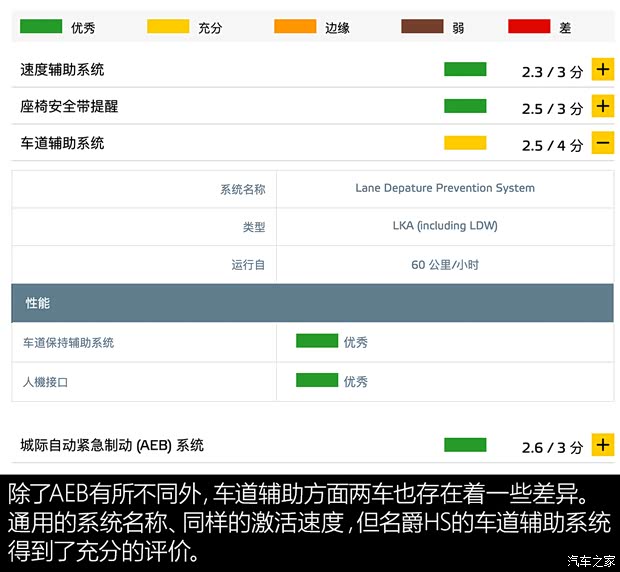
Task: Click the yellow 充分 legend swatch
Action: [168, 26]
